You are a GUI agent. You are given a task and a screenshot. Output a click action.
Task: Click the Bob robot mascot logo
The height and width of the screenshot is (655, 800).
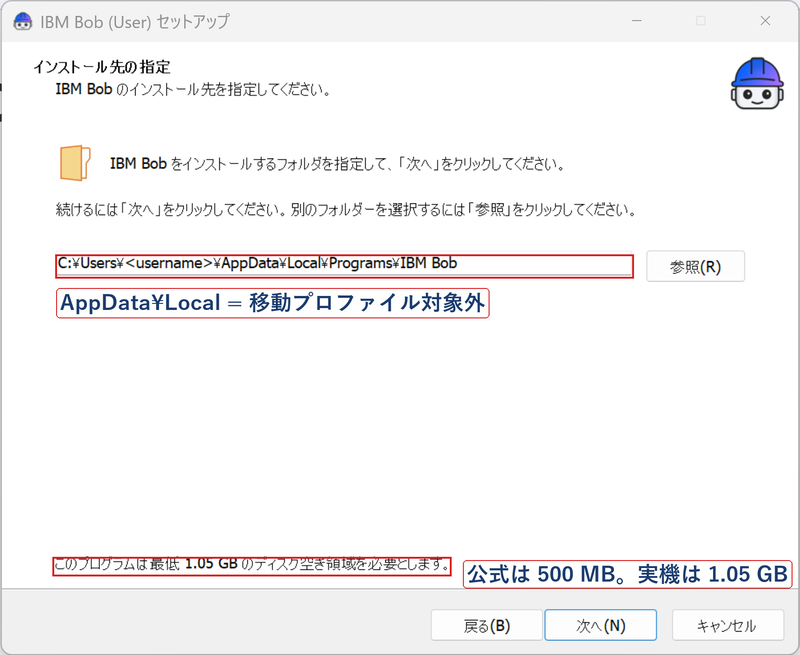point(757,84)
